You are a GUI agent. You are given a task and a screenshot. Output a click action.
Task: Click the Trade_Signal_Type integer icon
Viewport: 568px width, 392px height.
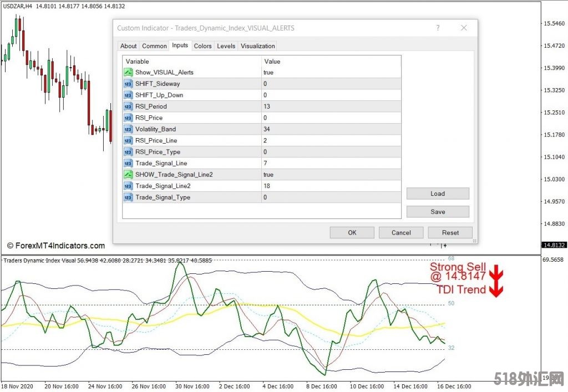pyautogui.click(x=128, y=197)
